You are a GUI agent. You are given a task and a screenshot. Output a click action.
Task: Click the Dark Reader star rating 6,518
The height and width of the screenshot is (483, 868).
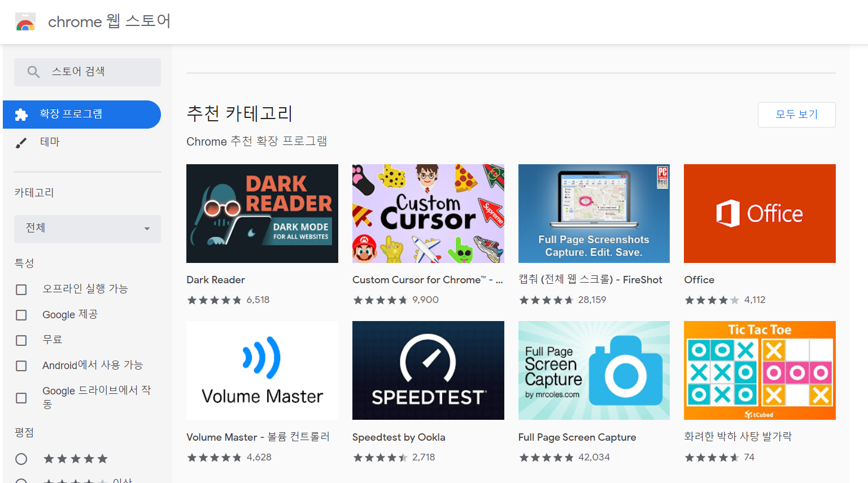click(x=229, y=300)
